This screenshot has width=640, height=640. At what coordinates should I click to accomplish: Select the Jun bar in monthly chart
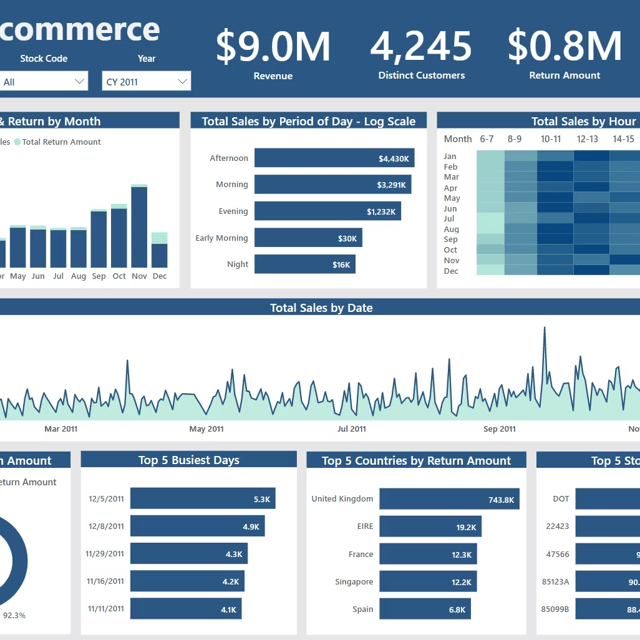(38, 247)
